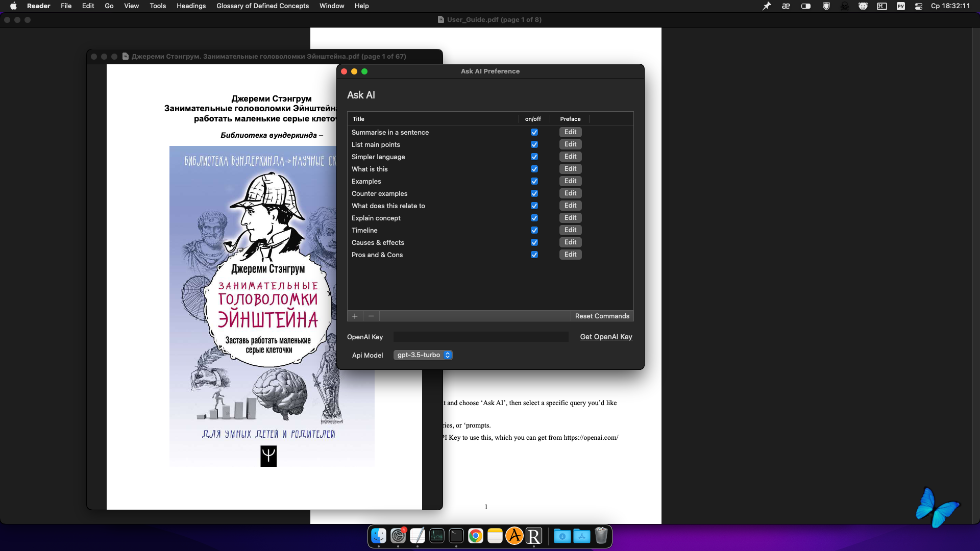Open Control Center in the menu bar
This screenshot has height=551, width=980.
click(919, 6)
